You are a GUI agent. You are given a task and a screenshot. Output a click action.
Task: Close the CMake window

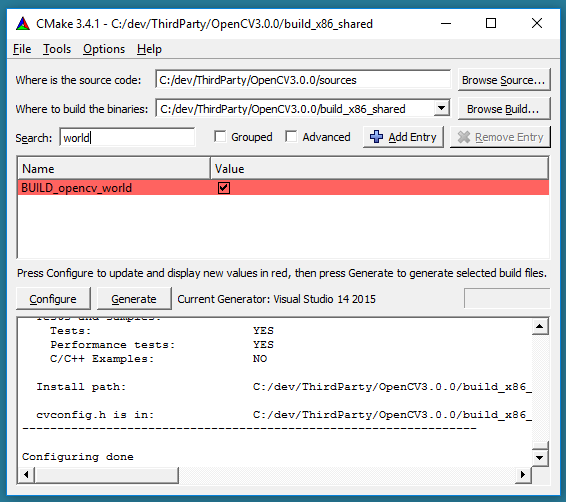[537, 23]
